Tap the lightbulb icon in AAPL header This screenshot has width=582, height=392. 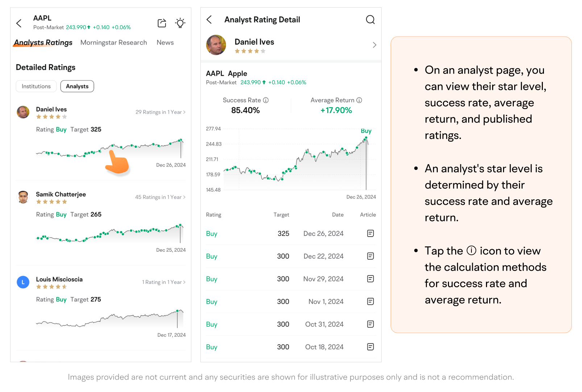point(180,23)
